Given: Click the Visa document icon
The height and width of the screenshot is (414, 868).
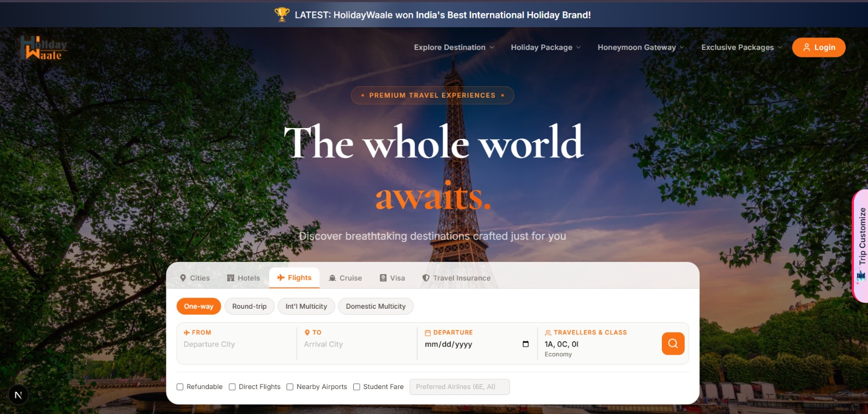Looking at the screenshot, I should pyautogui.click(x=383, y=278).
